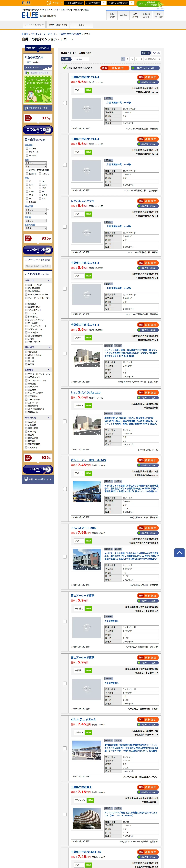
Task: Click the scroll-to-top arrow button
Action: click(179, 553)
